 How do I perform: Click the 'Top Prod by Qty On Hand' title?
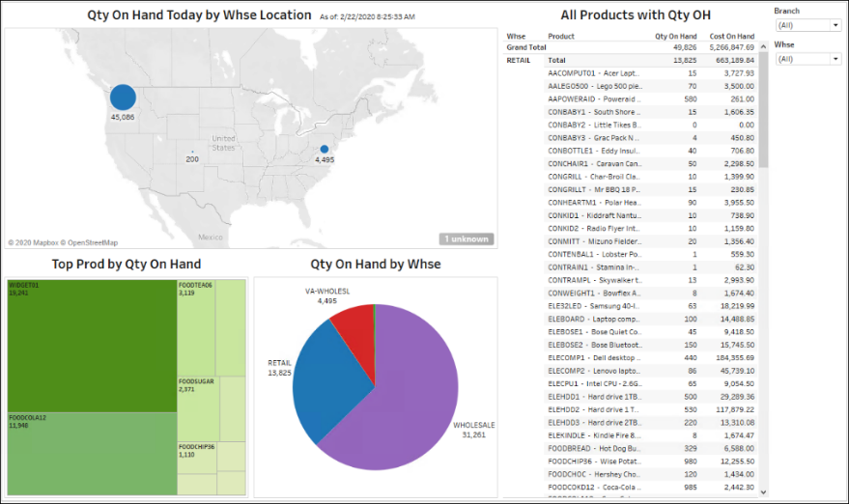(x=127, y=265)
